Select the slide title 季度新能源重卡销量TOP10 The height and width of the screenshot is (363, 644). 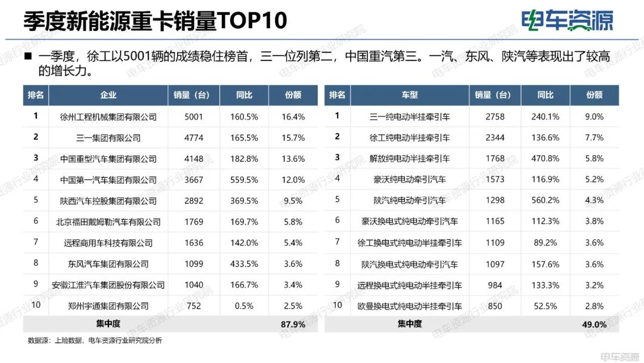click(155, 21)
